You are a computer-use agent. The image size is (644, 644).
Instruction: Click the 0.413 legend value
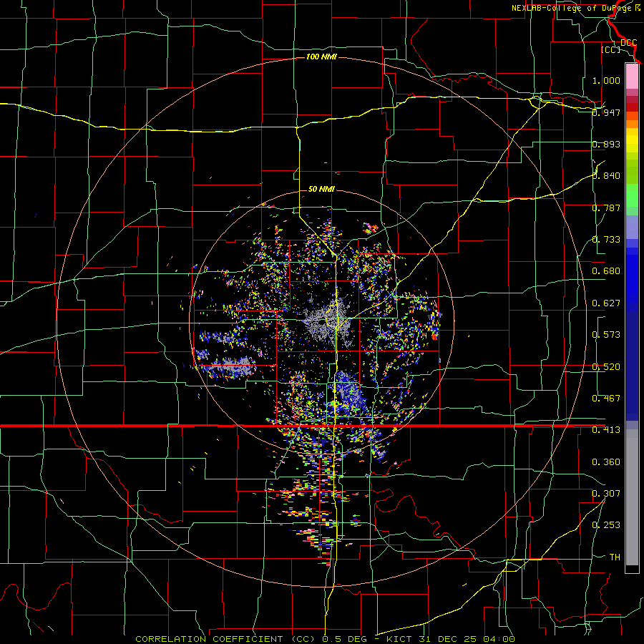point(606,430)
